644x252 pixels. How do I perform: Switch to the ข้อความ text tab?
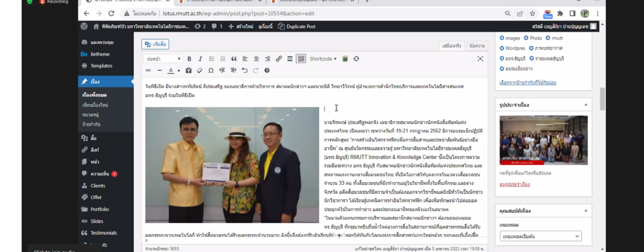(x=476, y=46)
